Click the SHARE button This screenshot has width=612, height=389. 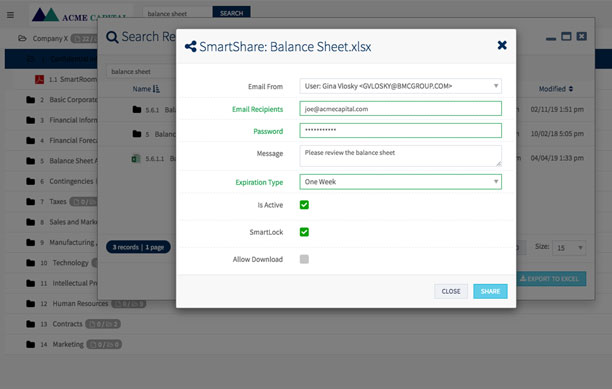point(490,291)
